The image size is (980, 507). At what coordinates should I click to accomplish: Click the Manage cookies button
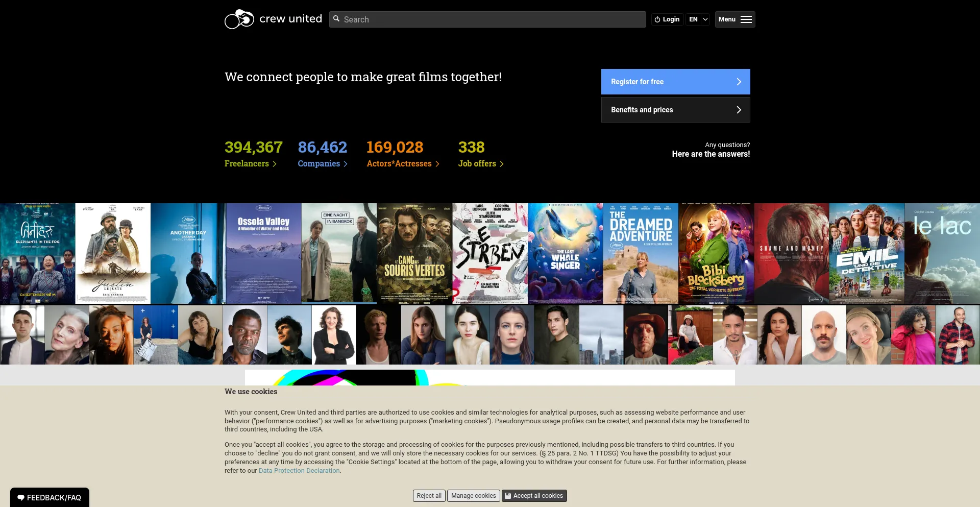click(474, 496)
